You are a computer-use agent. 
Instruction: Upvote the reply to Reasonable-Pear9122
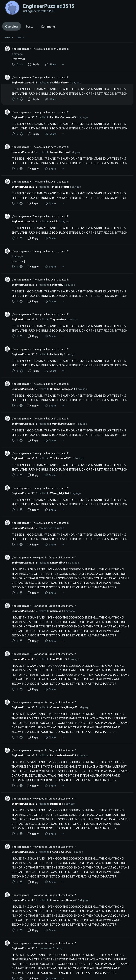(x=13, y=786)
